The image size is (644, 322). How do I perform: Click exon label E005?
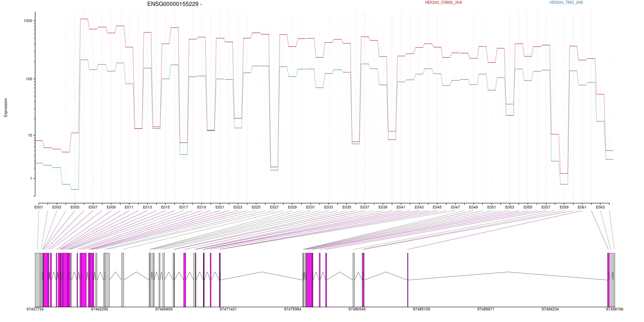click(x=75, y=207)
